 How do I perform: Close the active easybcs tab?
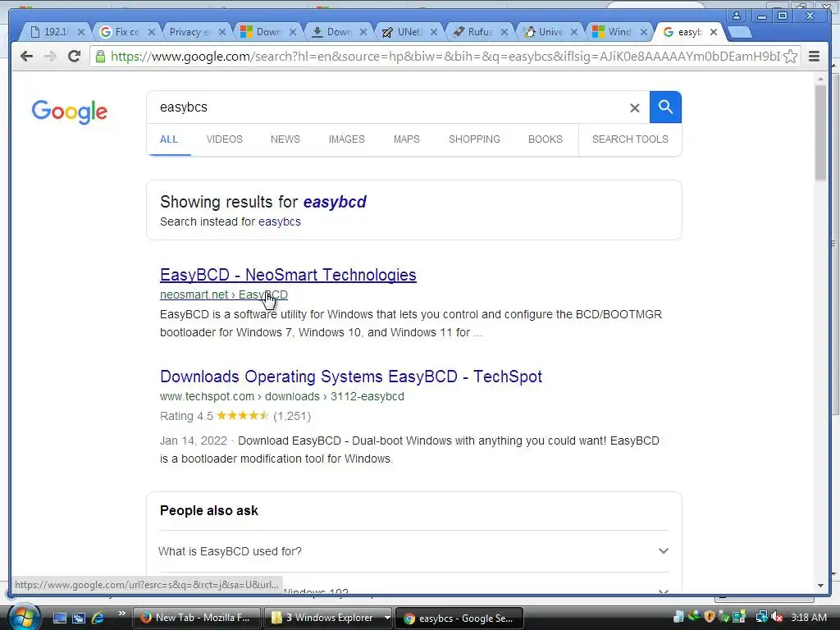point(714,32)
